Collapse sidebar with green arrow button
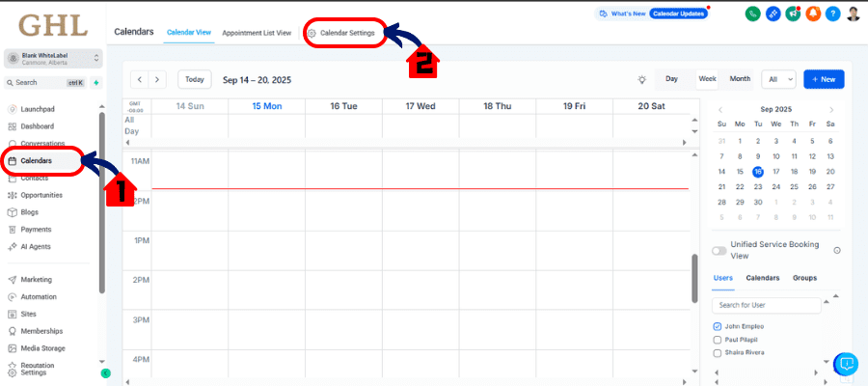This screenshot has width=868, height=386. click(x=105, y=373)
